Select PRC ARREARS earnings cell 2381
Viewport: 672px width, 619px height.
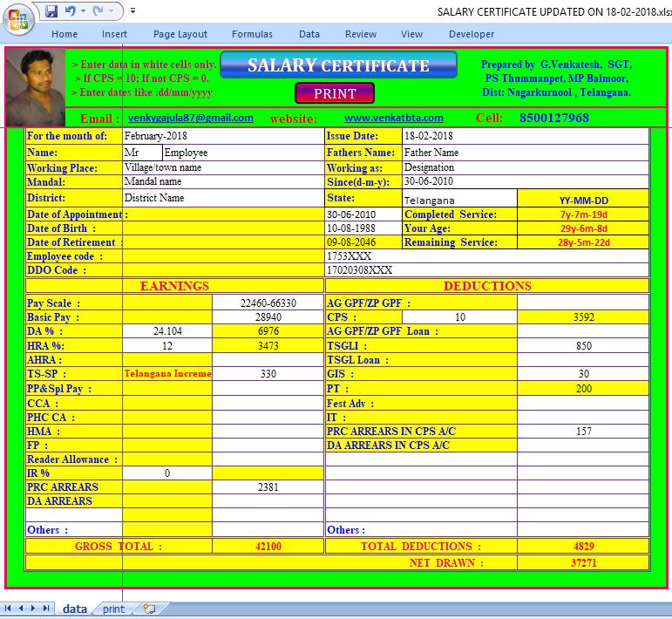[x=268, y=487]
